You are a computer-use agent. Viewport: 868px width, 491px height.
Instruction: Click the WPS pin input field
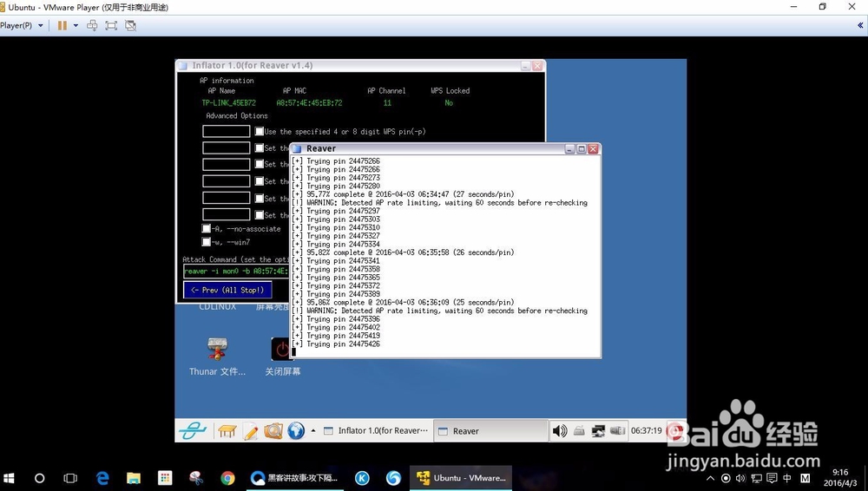tap(227, 131)
